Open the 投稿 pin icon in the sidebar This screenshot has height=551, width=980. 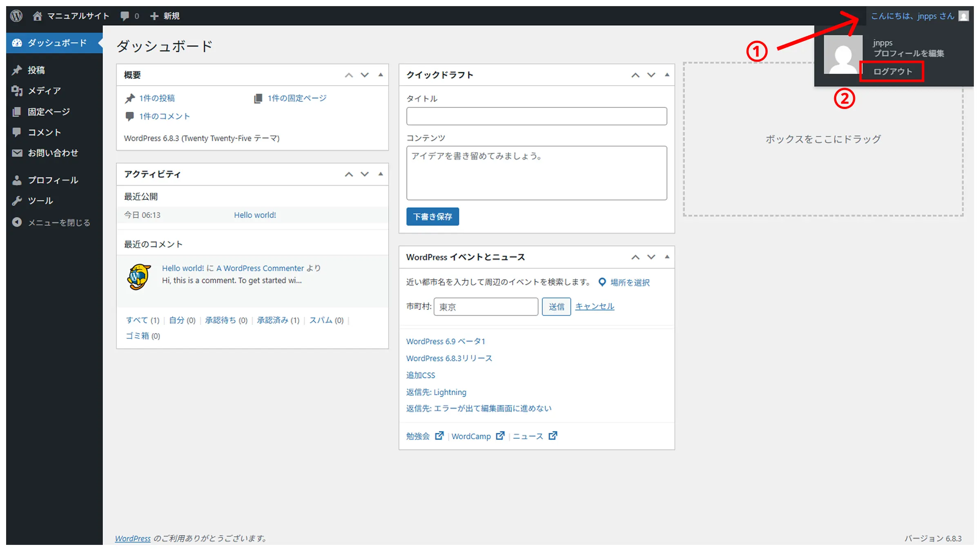(x=17, y=70)
